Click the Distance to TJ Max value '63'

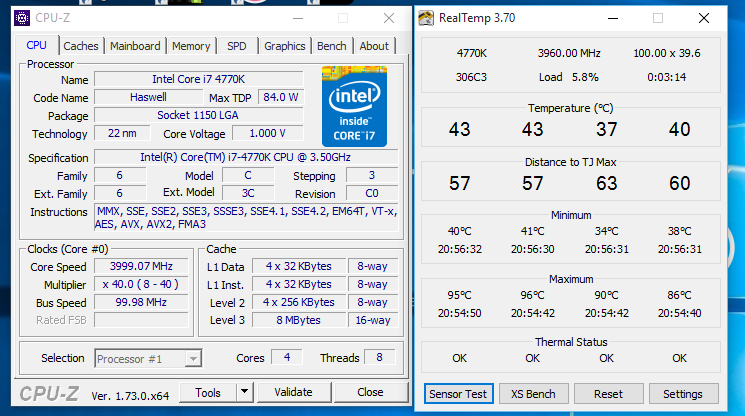[x=607, y=183]
